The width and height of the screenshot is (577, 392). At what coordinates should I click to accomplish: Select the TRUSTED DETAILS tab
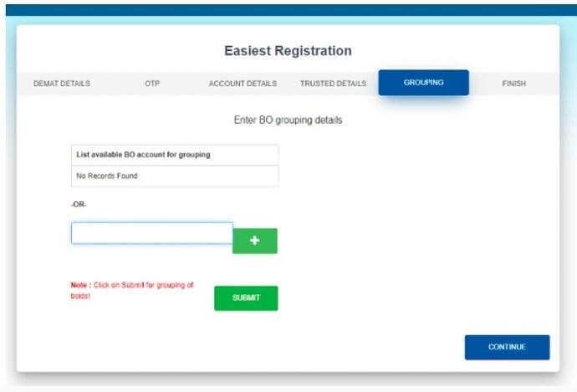(333, 84)
